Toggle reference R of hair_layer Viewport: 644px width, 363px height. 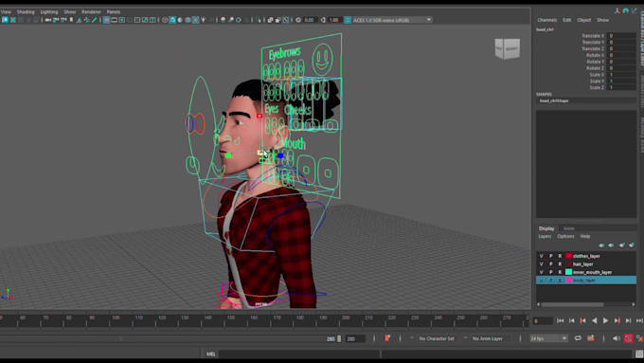pos(560,263)
